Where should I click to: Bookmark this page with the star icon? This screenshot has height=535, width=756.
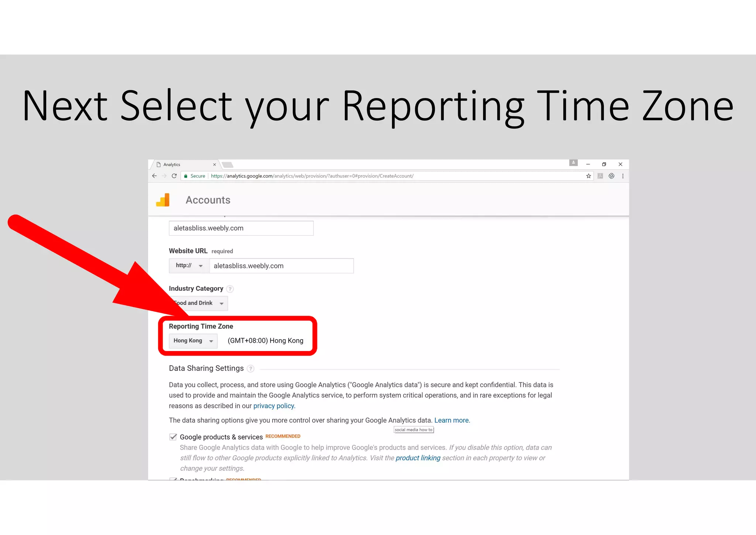point(588,176)
